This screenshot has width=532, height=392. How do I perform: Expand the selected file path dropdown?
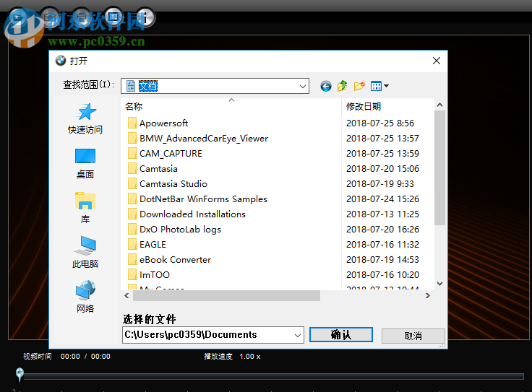(298, 336)
